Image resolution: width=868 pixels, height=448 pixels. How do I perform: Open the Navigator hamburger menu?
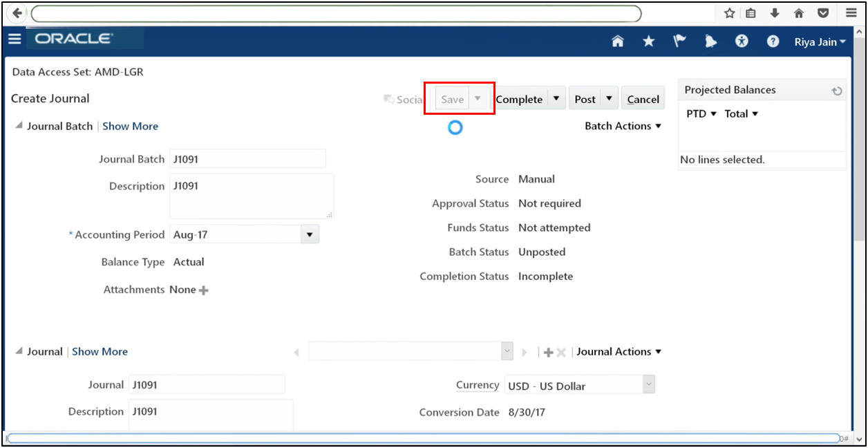pyautogui.click(x=15, y=39)
